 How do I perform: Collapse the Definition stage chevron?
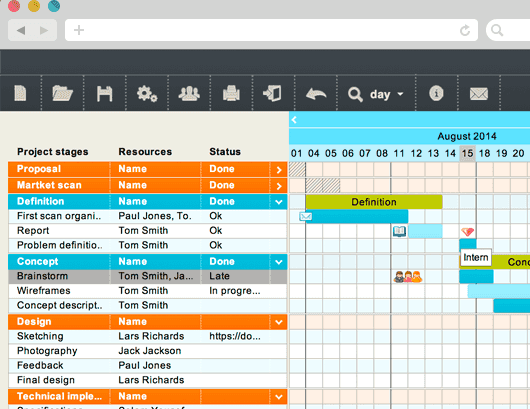coord(279,202)
